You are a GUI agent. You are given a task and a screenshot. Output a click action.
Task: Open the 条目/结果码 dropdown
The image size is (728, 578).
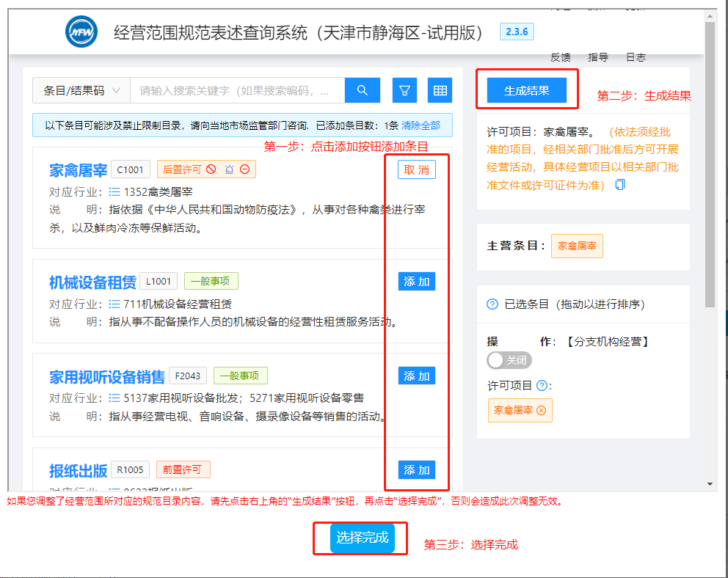click(81, 89)
